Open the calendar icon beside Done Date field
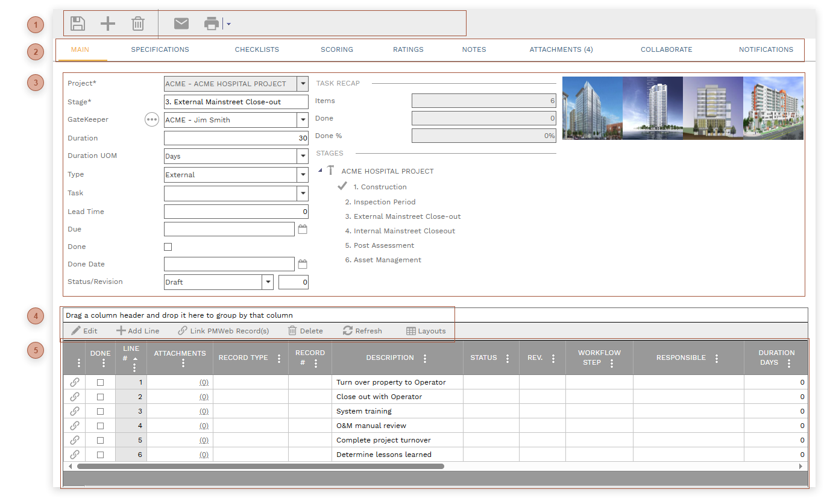Screen dimensions: 827x504 point(303,264)
